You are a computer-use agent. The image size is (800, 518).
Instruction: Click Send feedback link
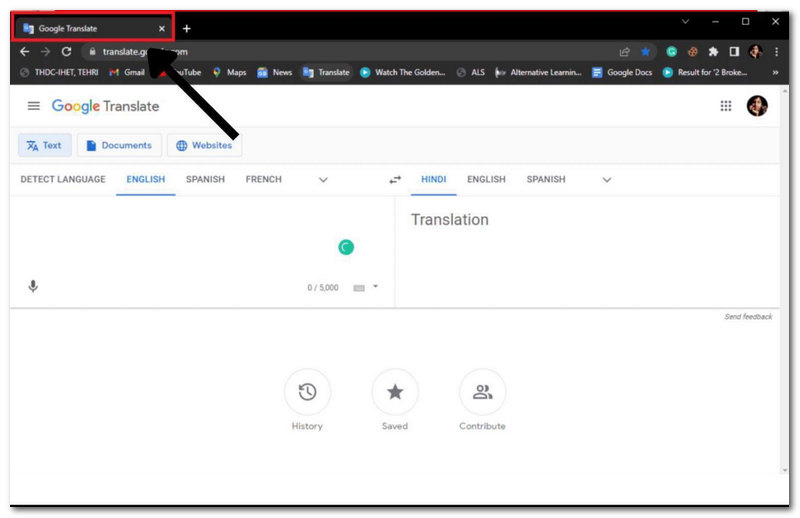coord(748,317)
